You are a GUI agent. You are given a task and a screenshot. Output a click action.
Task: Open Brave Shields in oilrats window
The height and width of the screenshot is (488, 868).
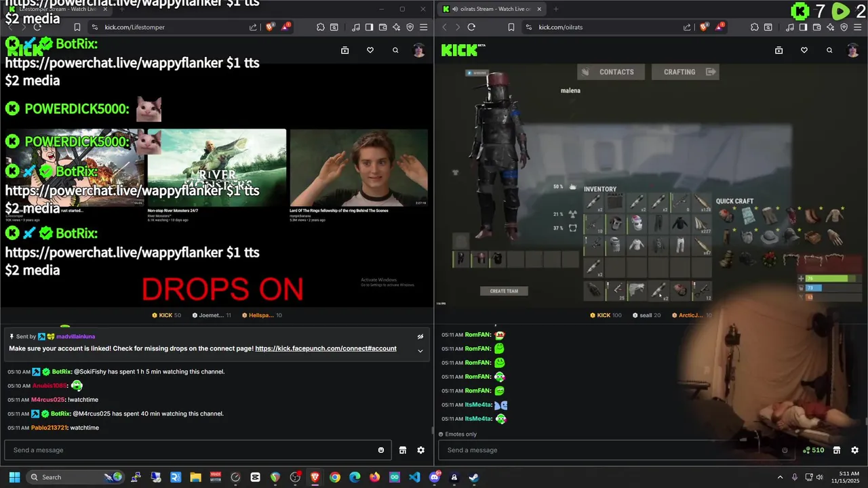(x=704, y=27)
